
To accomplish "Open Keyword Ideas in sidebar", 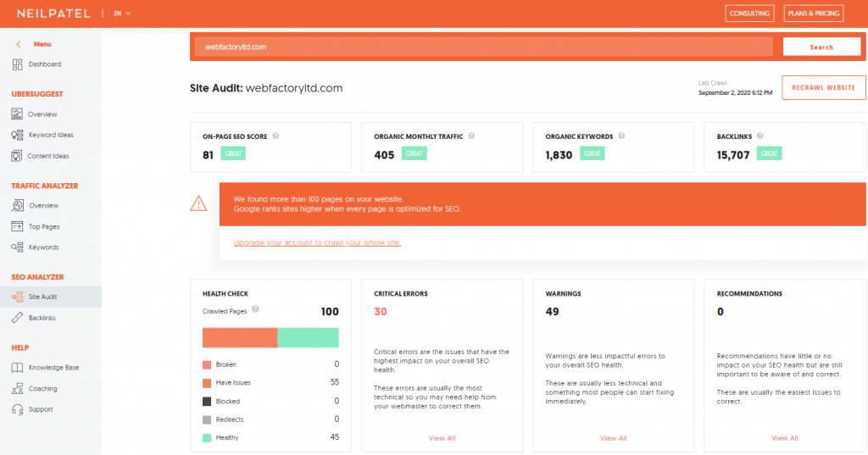I will click(51, 135).
